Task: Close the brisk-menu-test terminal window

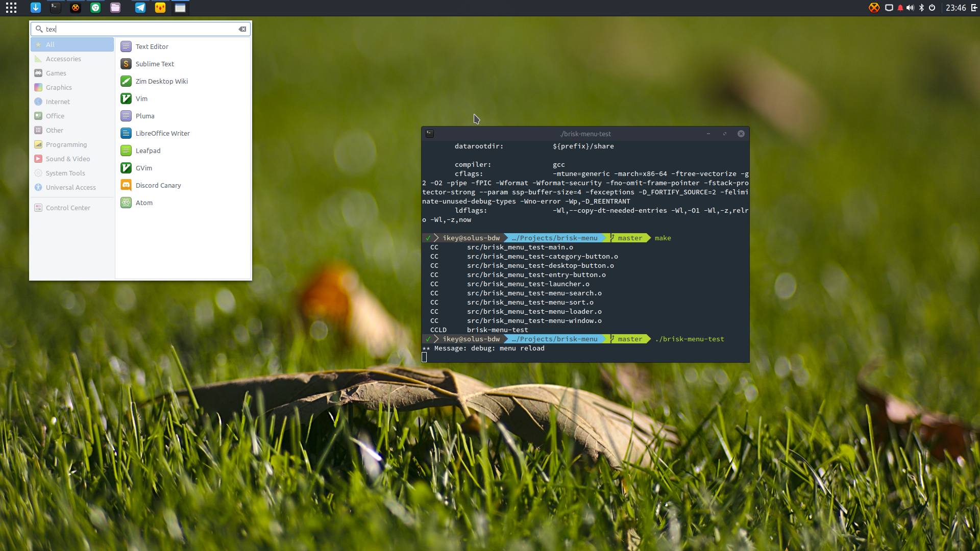Action: 741,134
